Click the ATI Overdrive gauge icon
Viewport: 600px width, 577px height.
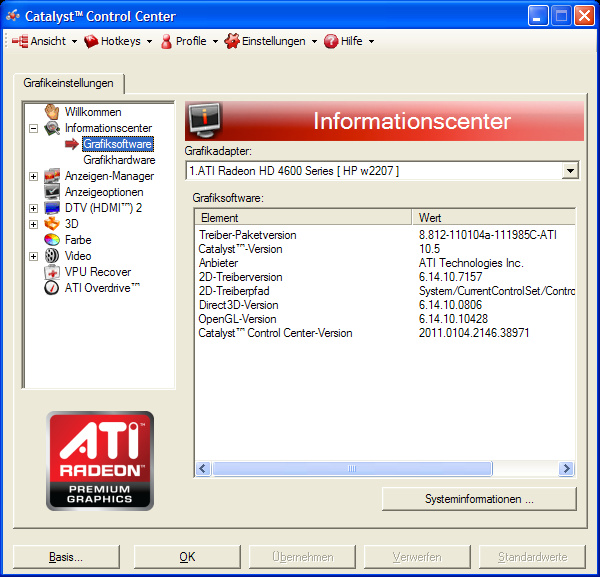pyautogui.click(x=52, y=288)
